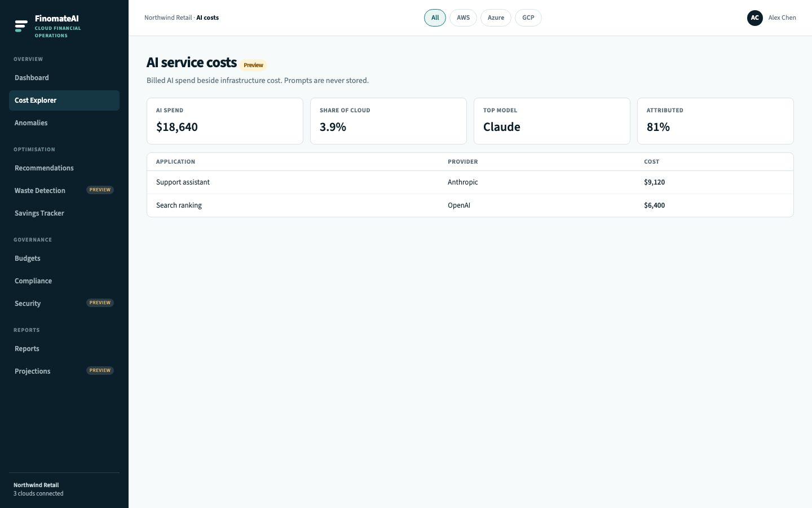812x508 pixels.
Task: Navigate to Compliance
Action: (64, 281)
